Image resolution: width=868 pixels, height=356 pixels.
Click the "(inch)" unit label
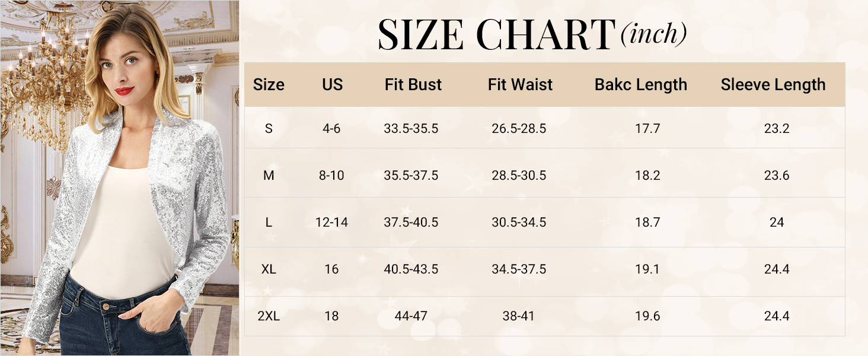(x=653, y=35)
